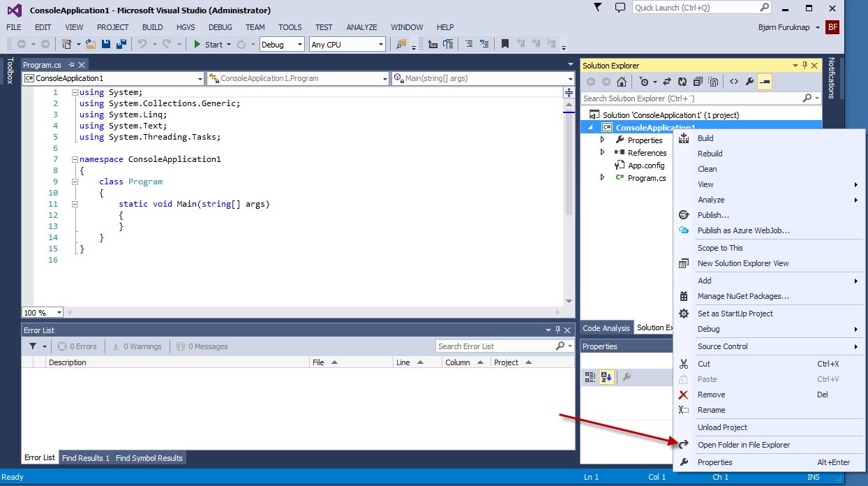This screenshot has height=486, width=868.
Task: Open the BUILD menu
Action: coord(152,27)
